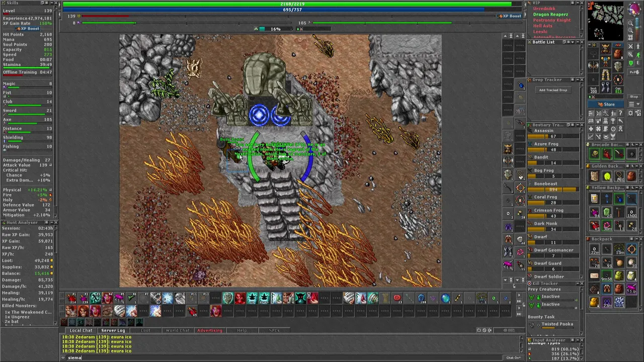644x362 pixels.
Task: Click the boots equipment slot
Action: pyautogui.click(x=606, y=87)
